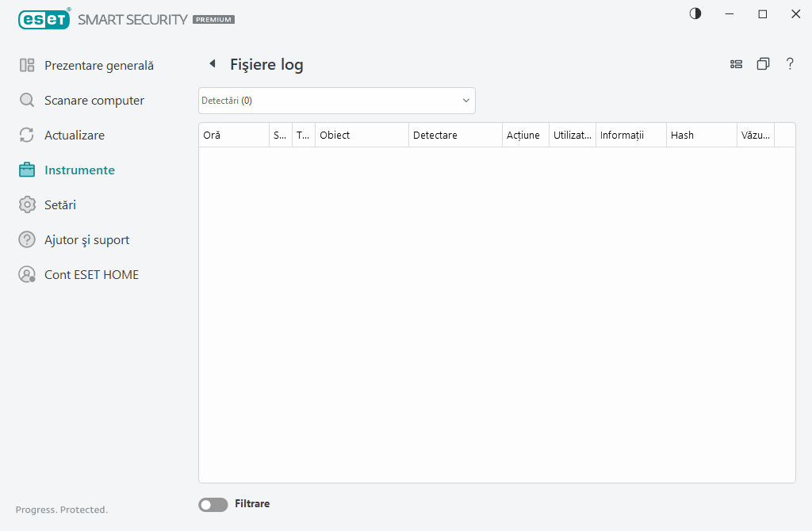Image resolution: width=812 pixels, height=531 pixels.
Task: Click the Acțiune column header
Action: coord(525,136)
